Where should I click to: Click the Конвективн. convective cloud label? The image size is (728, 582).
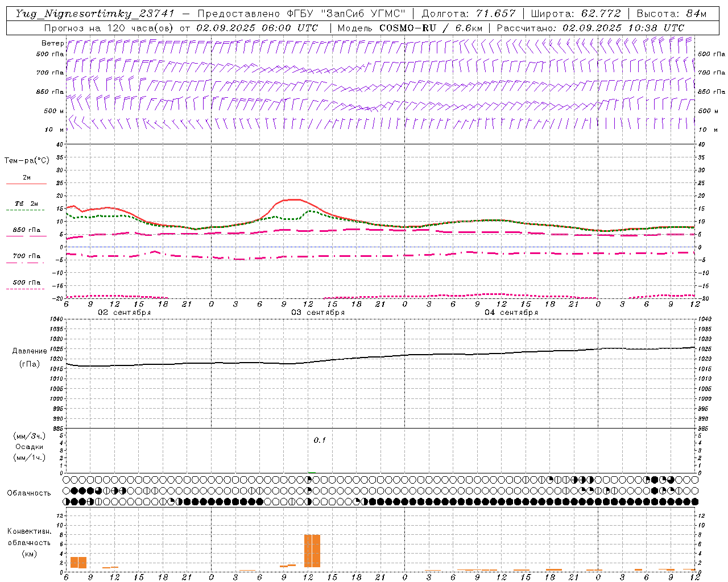coord(30,531)
